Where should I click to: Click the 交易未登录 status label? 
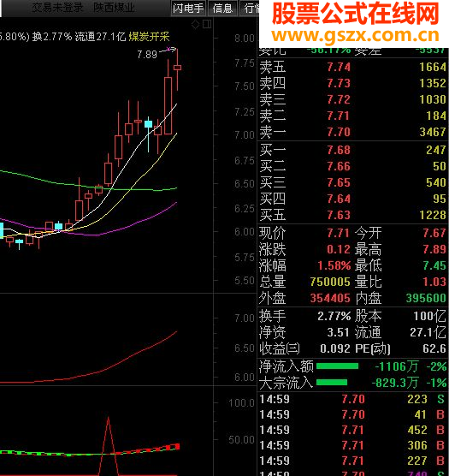(x=57, y=8)
